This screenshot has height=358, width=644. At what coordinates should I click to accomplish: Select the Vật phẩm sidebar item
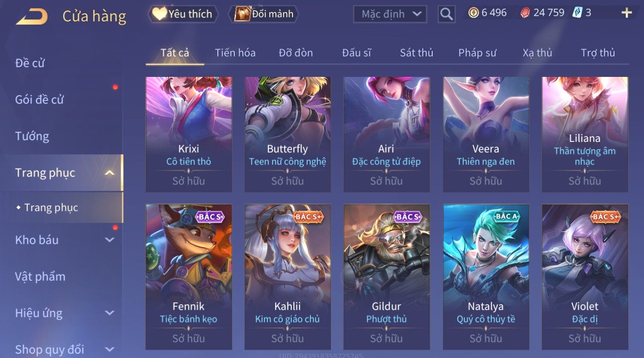tap(40, 276)
